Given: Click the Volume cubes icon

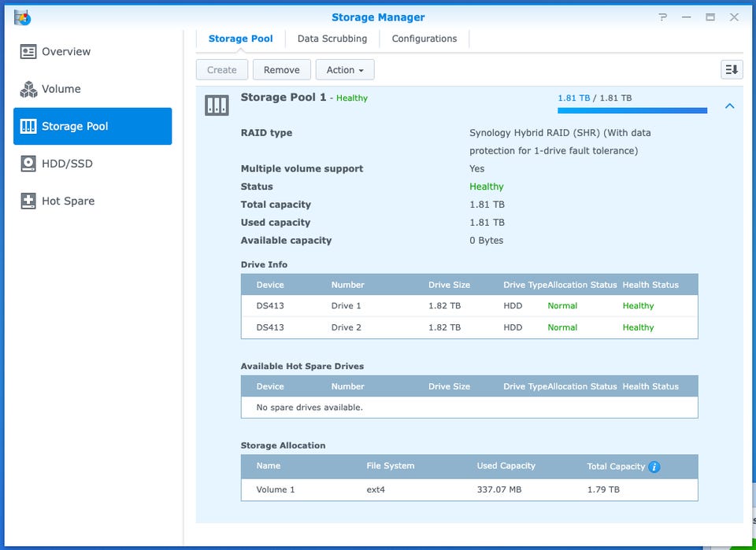Looking at the screenshot, I should [x=28, y=89].
